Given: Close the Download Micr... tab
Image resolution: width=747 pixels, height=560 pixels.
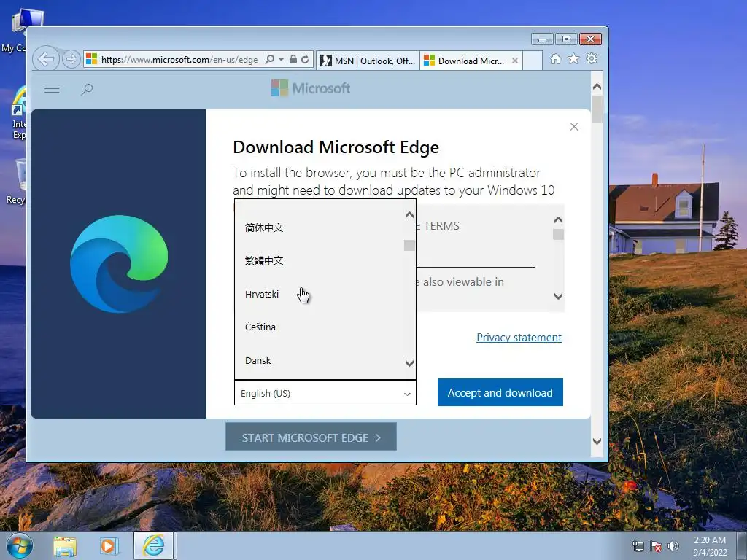Looking at the screenshot, I should tap(515, 61).
